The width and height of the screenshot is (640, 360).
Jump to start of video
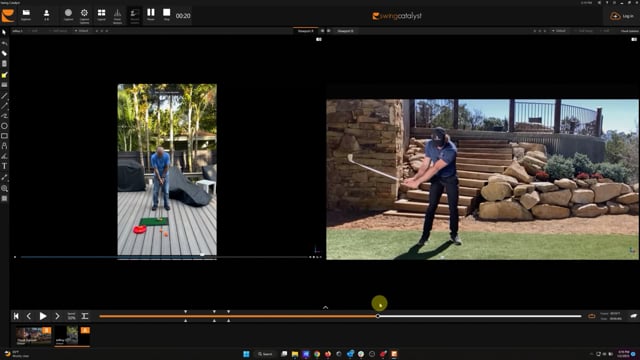pos(16,316)
